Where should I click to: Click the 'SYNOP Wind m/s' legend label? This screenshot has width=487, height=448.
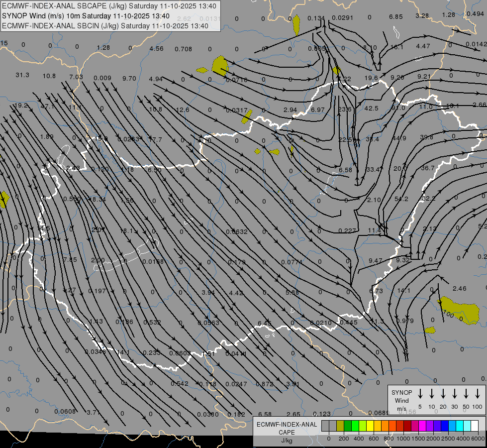[x=401, y=400]
